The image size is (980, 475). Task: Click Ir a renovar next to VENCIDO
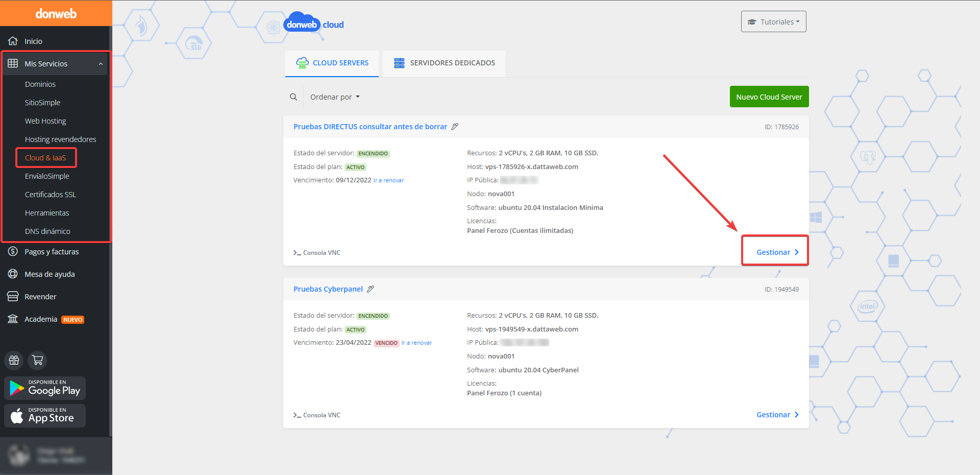click(x=416, y=343)
